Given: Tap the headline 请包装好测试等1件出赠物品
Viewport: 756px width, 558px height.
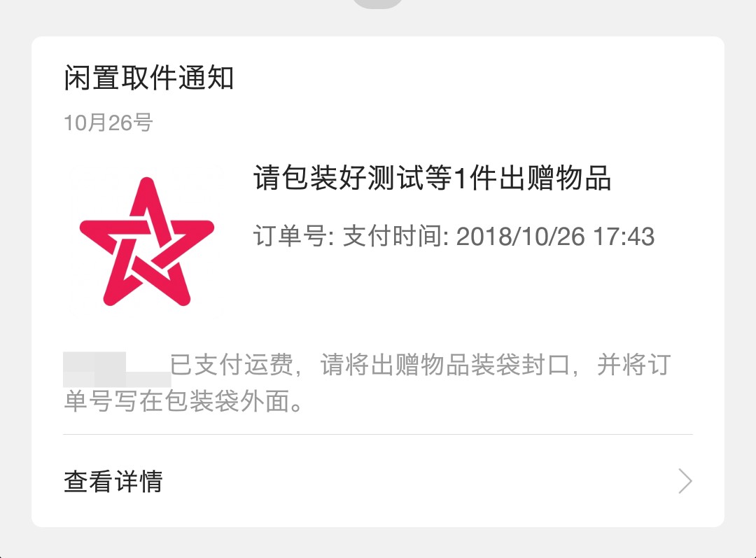Looking at the screenshot, I should [x=432, y=178].
